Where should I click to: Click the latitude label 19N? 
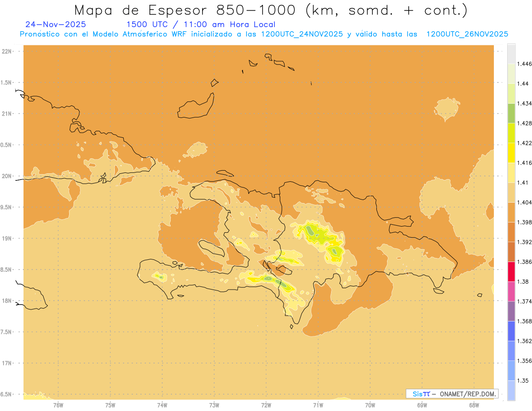[x=7, y=239]
